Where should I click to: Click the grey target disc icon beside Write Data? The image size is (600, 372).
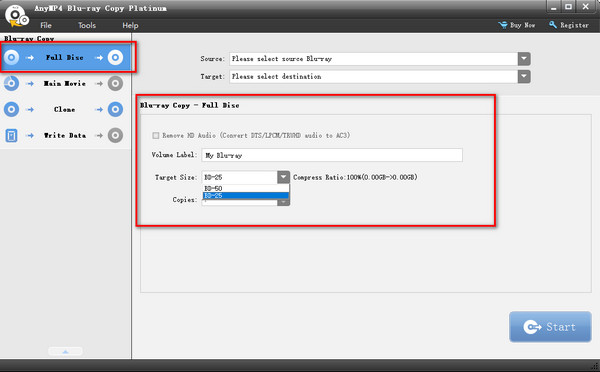[115, 135]
